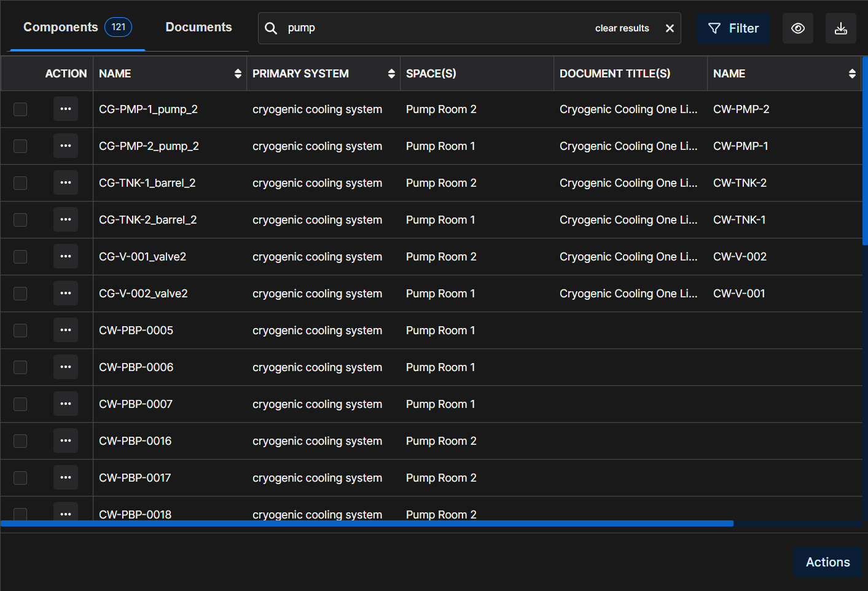Open the ellipsis menu for CW-PBP-0007
868x591 pixels.
pos(66,404)
